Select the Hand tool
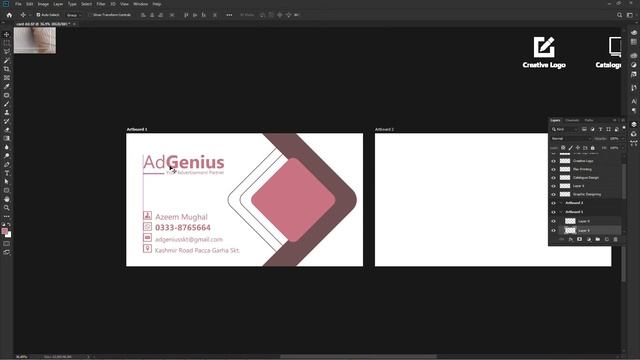This screenshot has width=640, height=360. click(7, 199)
